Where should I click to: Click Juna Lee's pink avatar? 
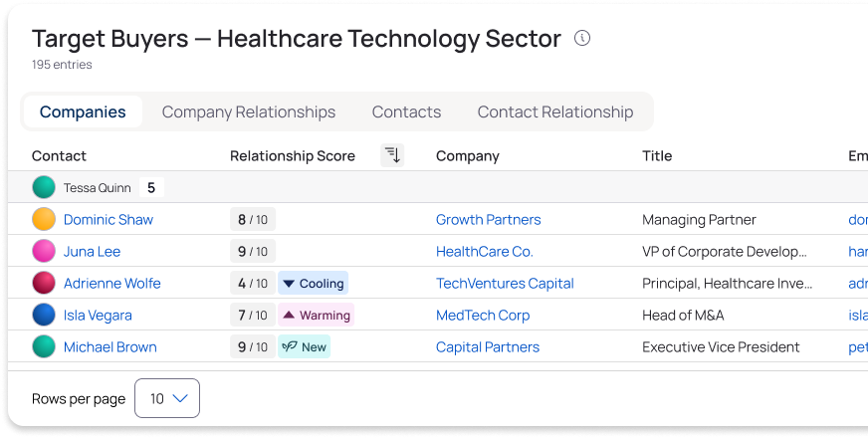pos(44,251)
